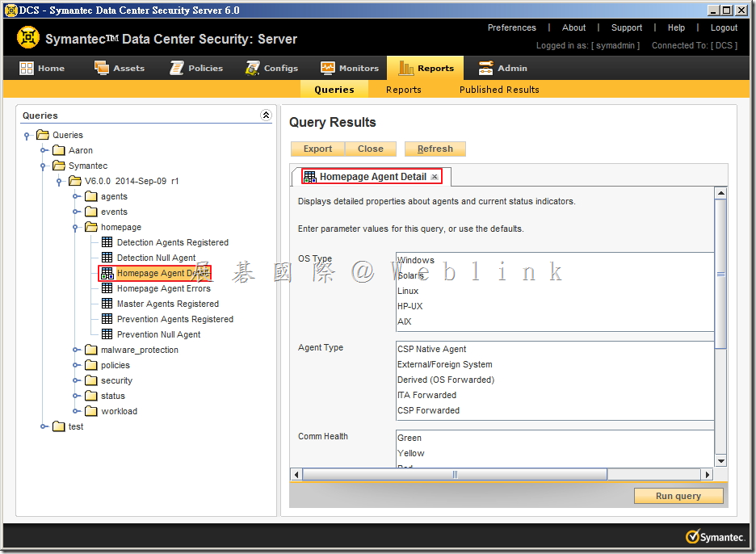Click the Policies document icon

tap(176, 68)
